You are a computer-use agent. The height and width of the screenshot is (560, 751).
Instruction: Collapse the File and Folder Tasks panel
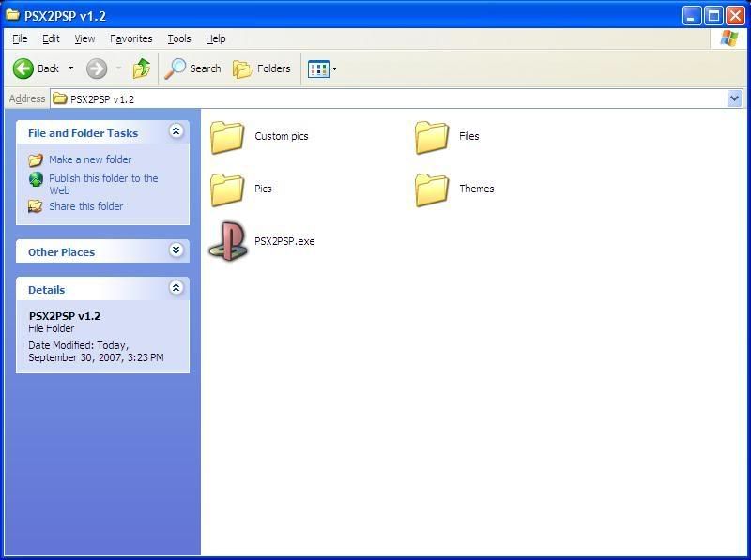pos(176,130)
